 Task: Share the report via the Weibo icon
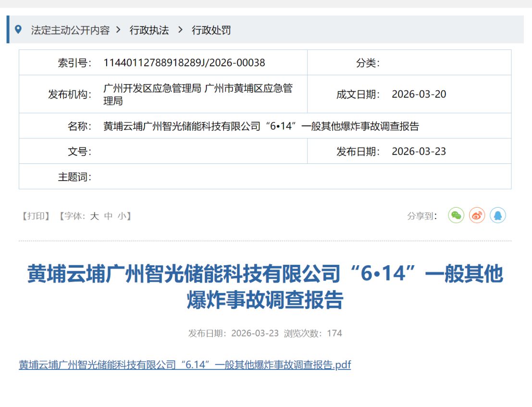coord(477,215)
